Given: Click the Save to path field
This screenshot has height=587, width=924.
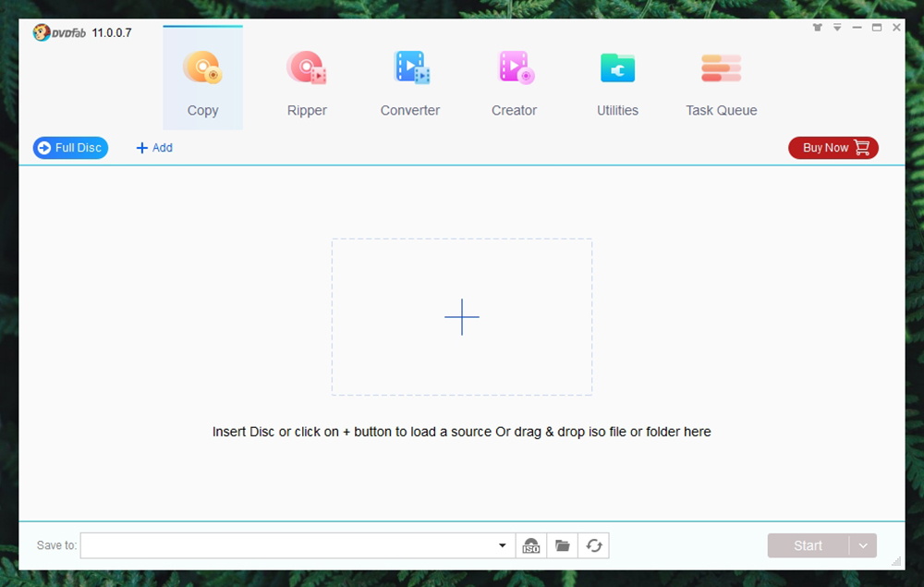Looking at the screenshot, I should [x=286, y=545].
